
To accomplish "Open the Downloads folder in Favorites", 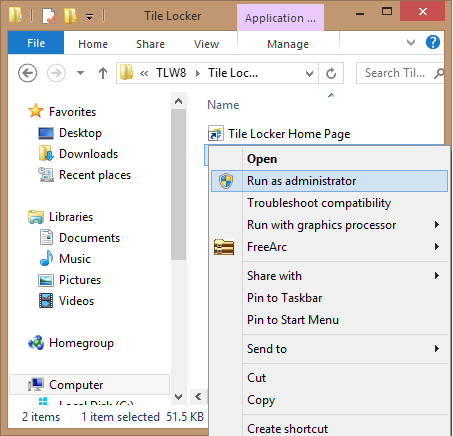I will pos(88,154).
